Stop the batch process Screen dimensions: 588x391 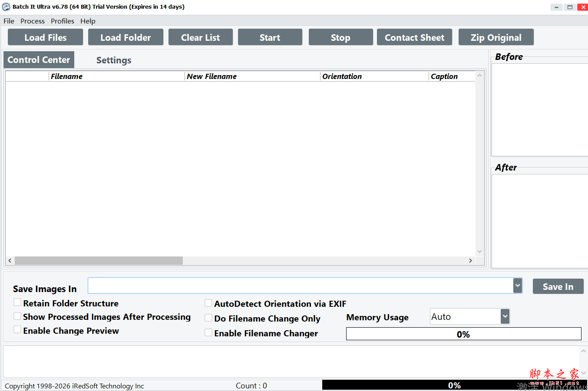[x=341, y=37]
